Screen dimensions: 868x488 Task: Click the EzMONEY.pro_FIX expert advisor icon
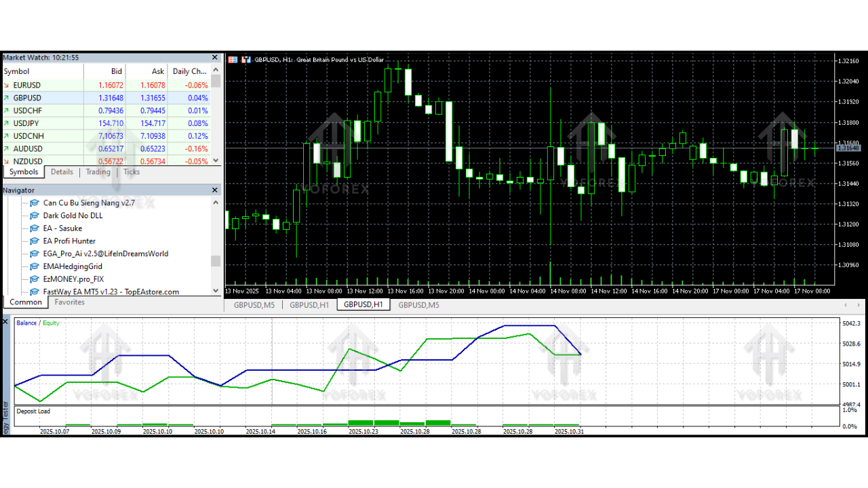(35, 279)
